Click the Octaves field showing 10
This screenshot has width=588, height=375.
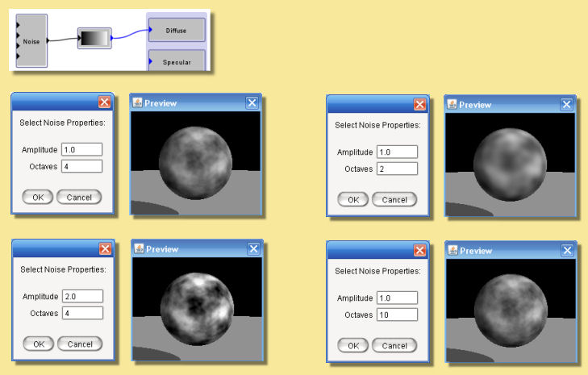(397, 315)
